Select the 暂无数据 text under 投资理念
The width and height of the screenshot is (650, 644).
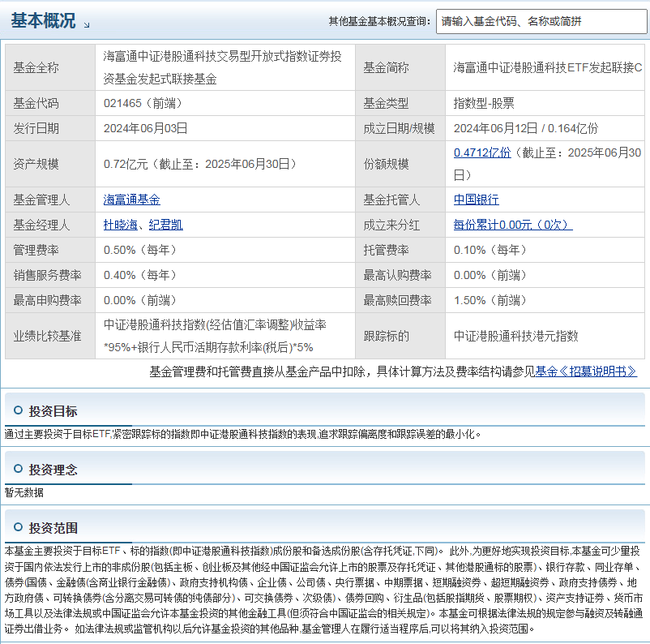tap(24, 492)
